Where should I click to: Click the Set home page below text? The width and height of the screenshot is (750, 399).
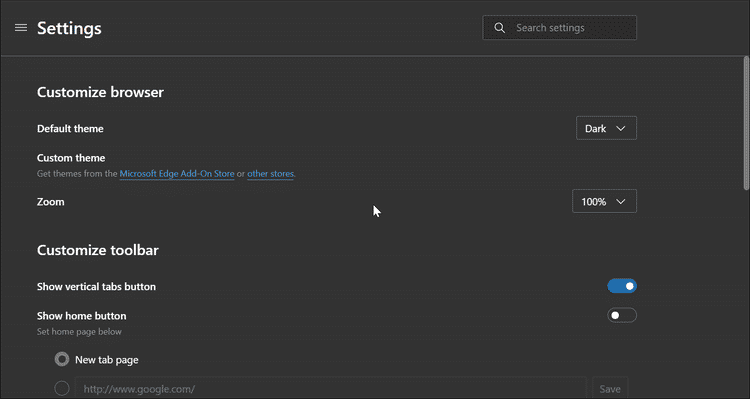(79, 332)
